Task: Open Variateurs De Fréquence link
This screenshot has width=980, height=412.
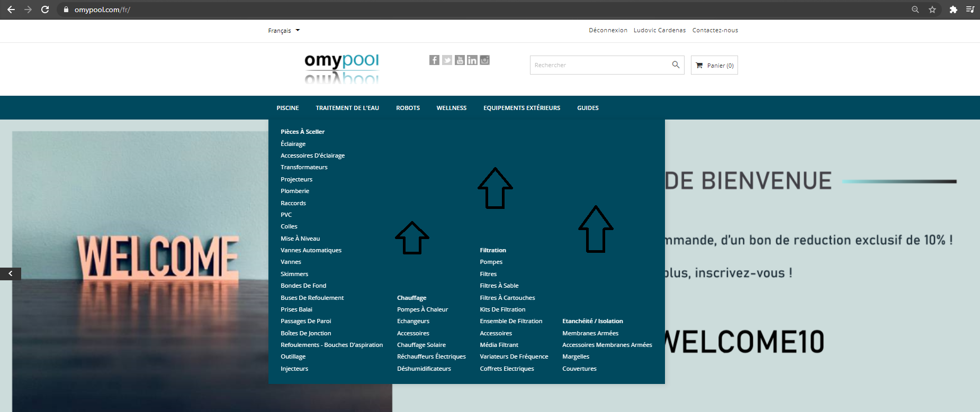Action: tap(514, 356)
